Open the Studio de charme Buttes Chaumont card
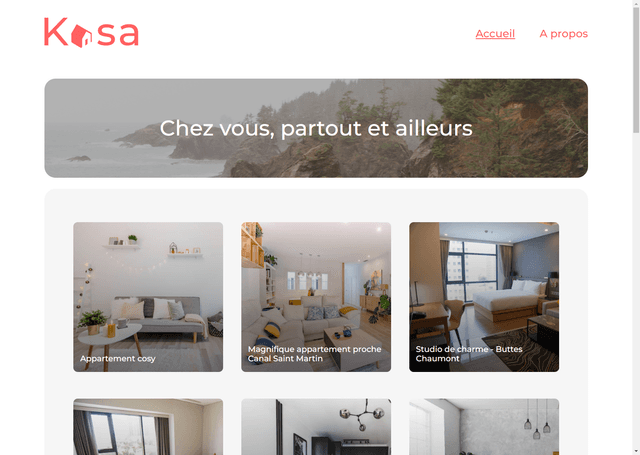The height and width of the screenshot is (455, 640). point(484,297)
